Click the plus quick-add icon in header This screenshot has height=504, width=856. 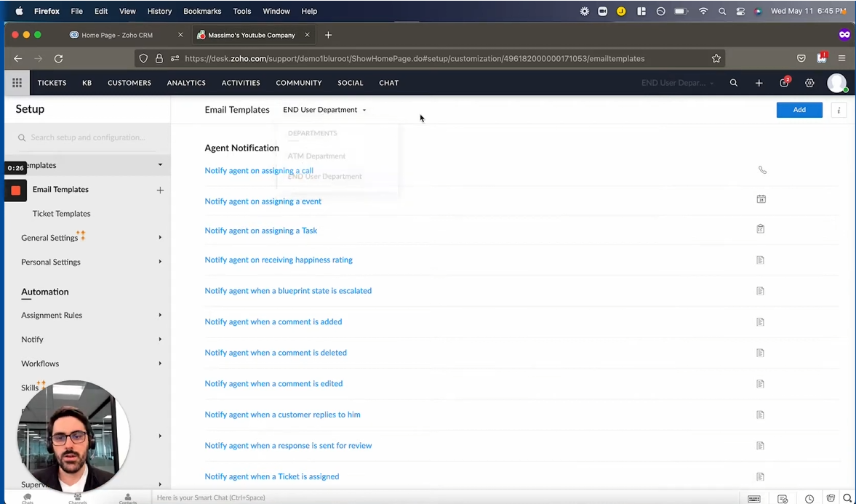(759, 83)
